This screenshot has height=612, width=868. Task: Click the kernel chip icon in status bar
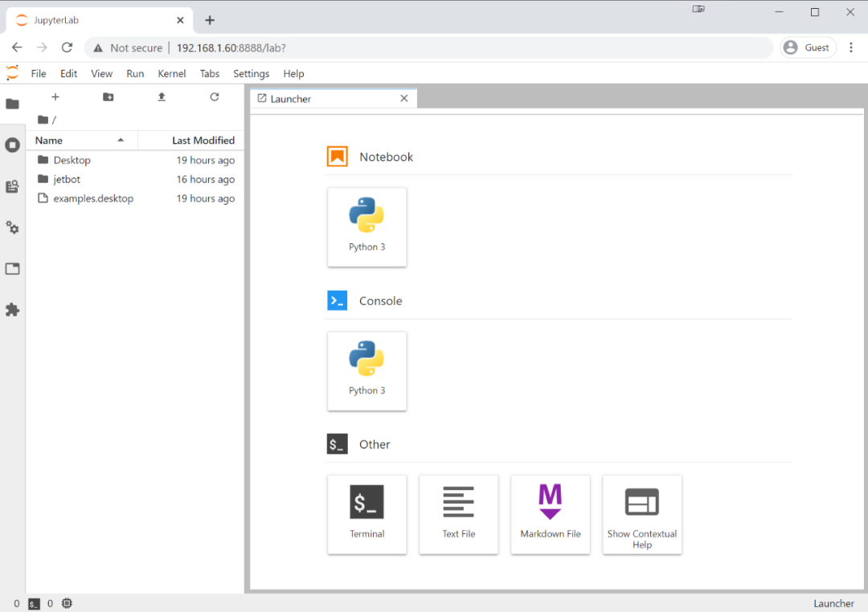tap(67, 603)
